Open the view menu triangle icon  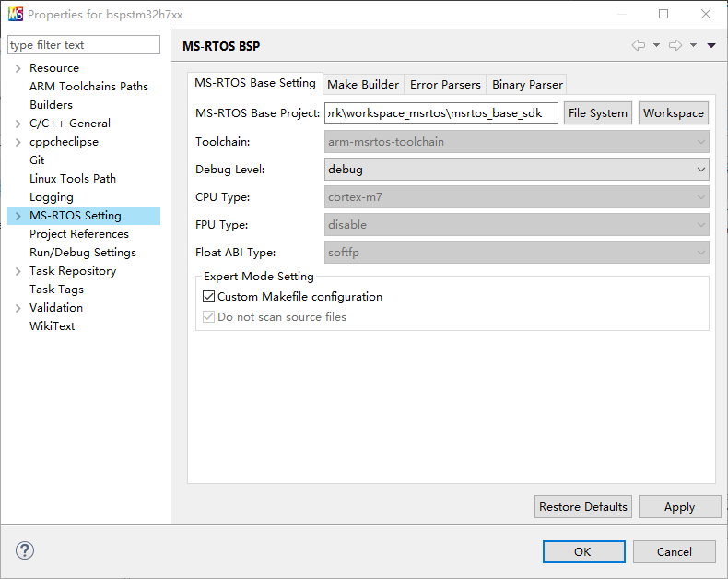[711, 45]
